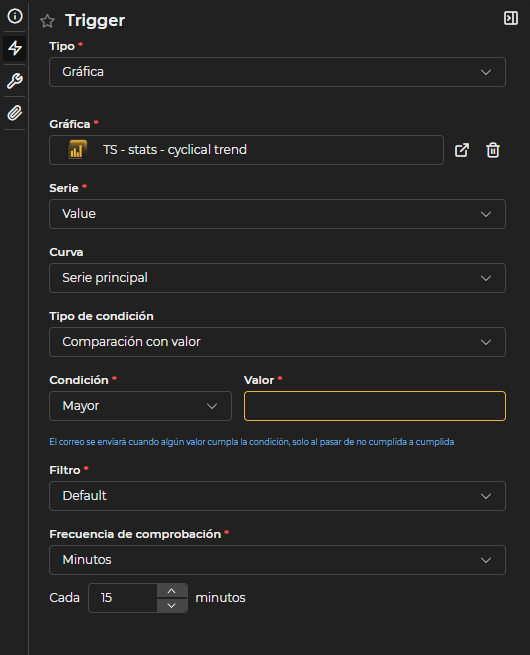The height and width of the screenshot is (655, 530).
Task: Click the Trigger panel title
Action: 95,20
